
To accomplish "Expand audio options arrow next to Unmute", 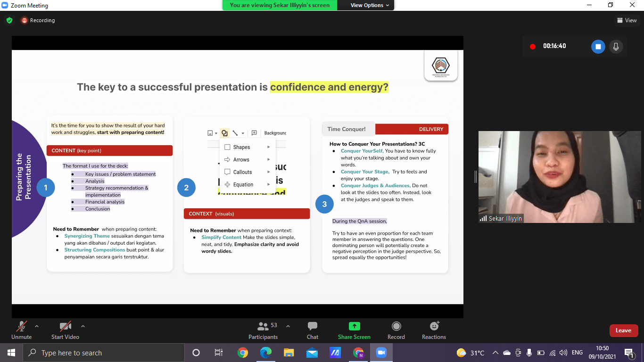I will point(37,326).
